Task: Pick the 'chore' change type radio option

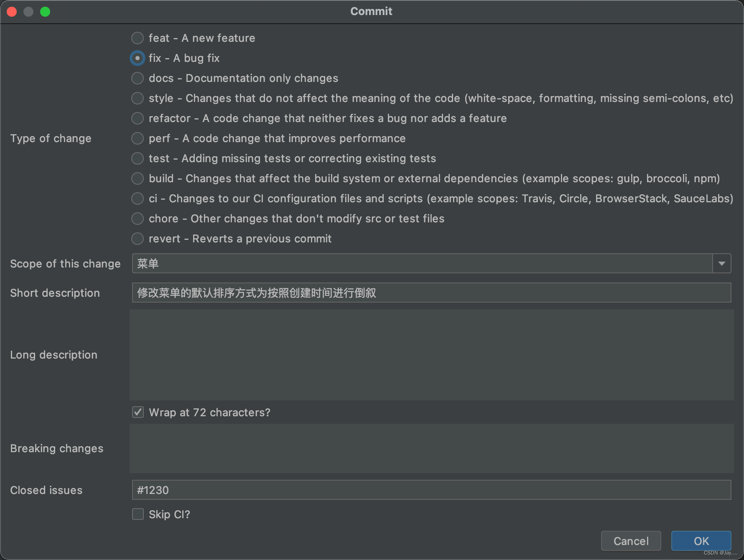Action: 138,219
